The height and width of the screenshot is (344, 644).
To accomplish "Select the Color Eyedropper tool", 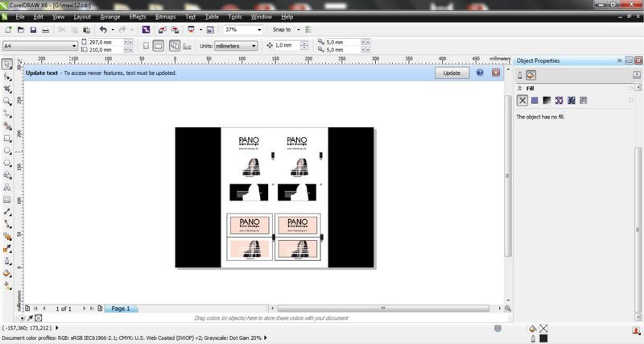I will (7, 249).
